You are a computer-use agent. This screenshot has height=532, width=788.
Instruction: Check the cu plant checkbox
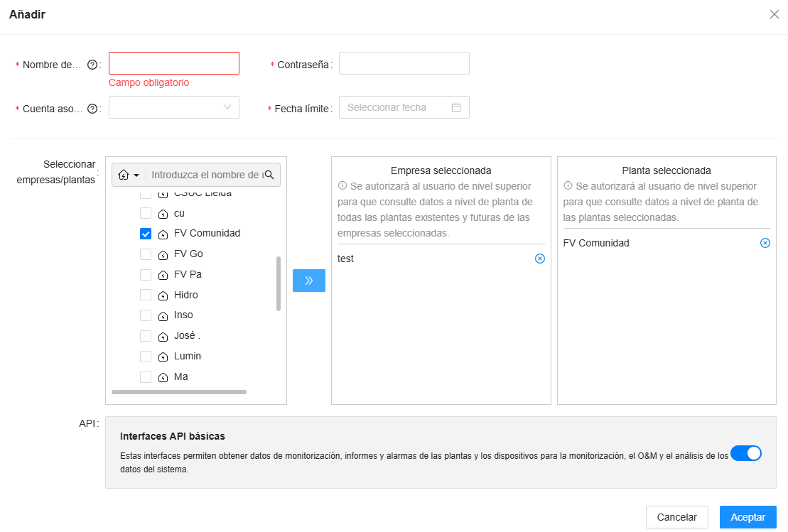[145, 213]
